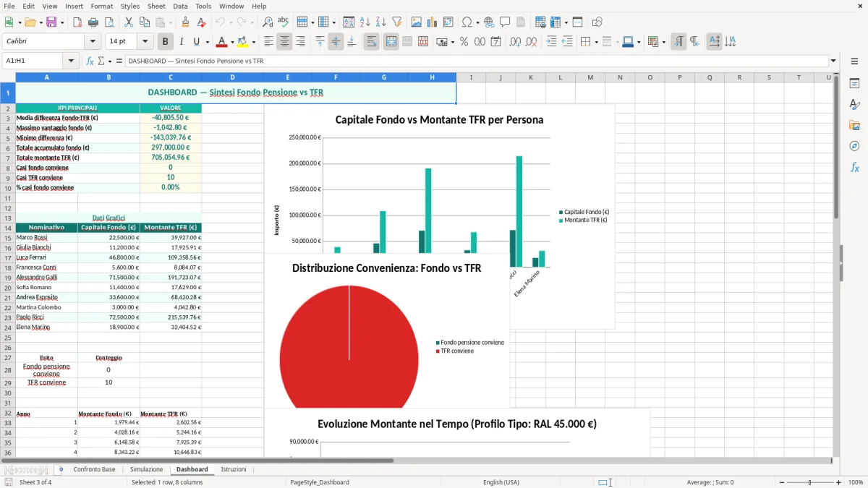This screenshot has height=488, width=868.
Task: Toggle Align Left
Action: 268,42
